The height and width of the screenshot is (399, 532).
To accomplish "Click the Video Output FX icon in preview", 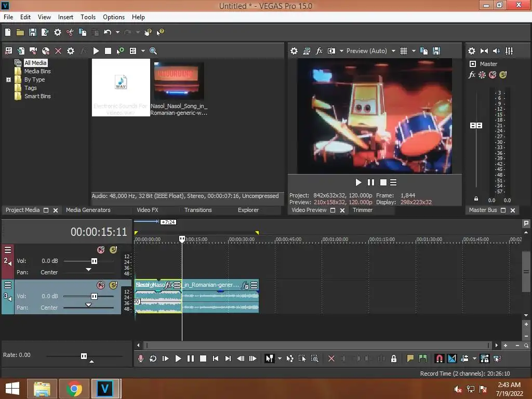I will point(319,51).
